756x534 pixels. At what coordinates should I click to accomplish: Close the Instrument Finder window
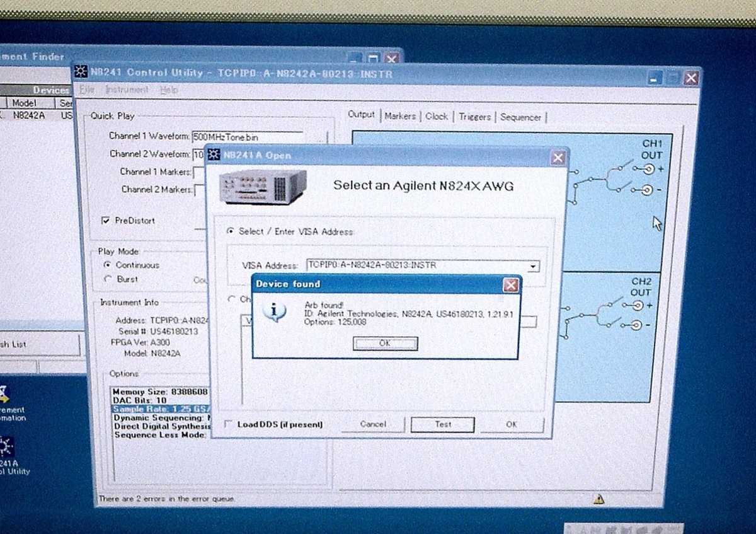coord(391,59)
